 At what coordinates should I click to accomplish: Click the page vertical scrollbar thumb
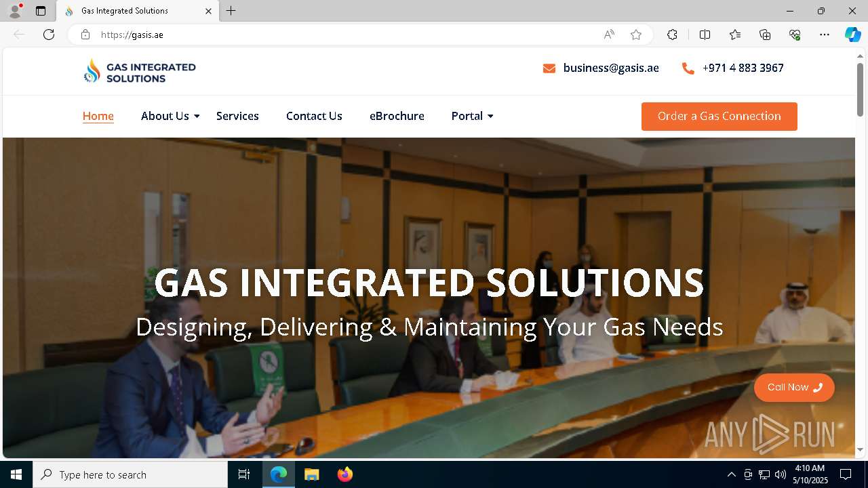pos(861,89)
